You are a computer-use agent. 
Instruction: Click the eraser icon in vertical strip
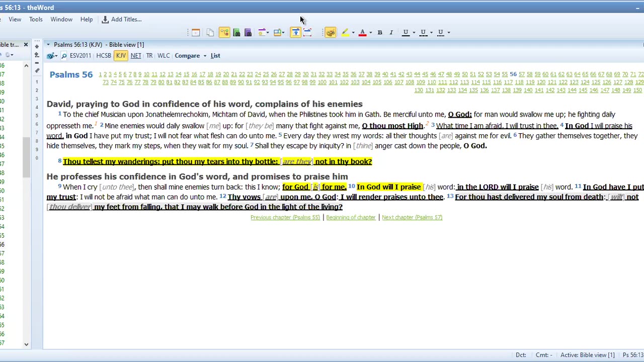coord(37,70)
